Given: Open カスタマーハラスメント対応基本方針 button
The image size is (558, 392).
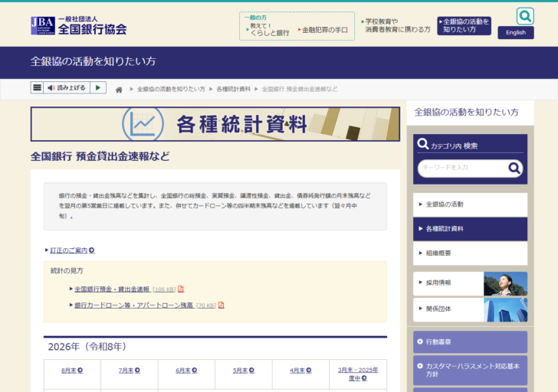Looking at the screenshot, I should tap(470, 370).
